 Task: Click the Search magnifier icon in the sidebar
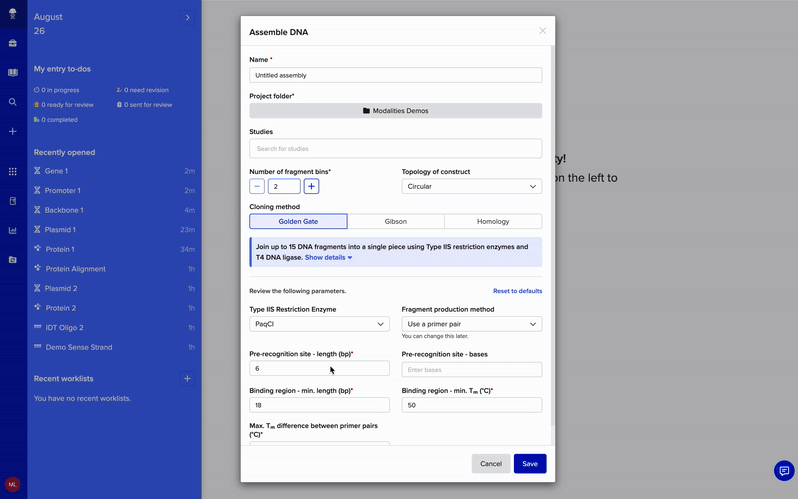pos(13,102)
